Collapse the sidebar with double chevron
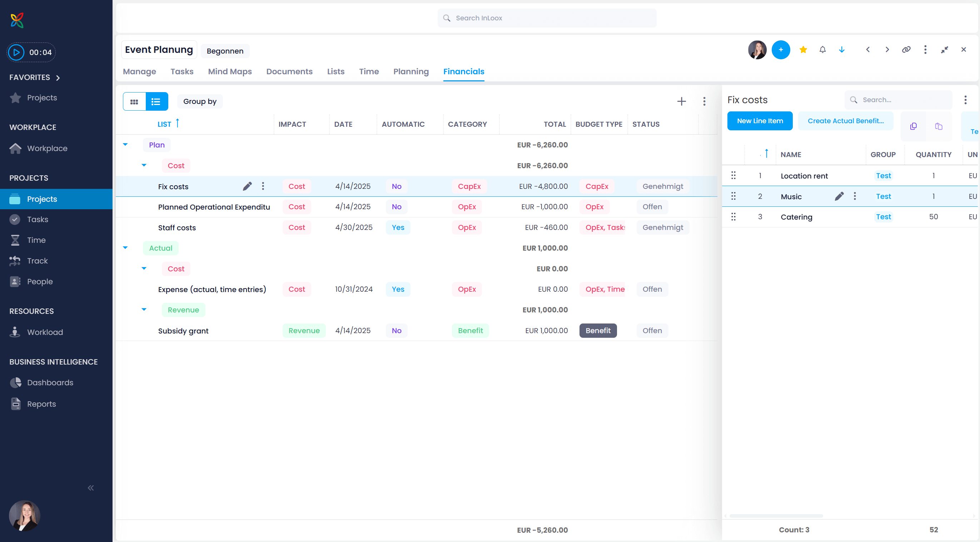 (x=90, y=488)
